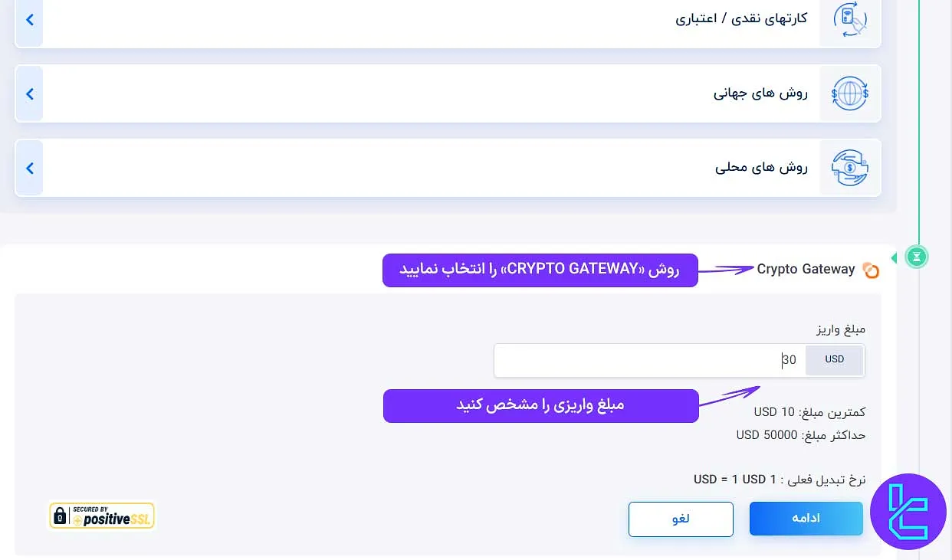Click the ادامه (Continue) button
Image resolution: width=952 pixels, height=560 pixels.
[806, 519]
